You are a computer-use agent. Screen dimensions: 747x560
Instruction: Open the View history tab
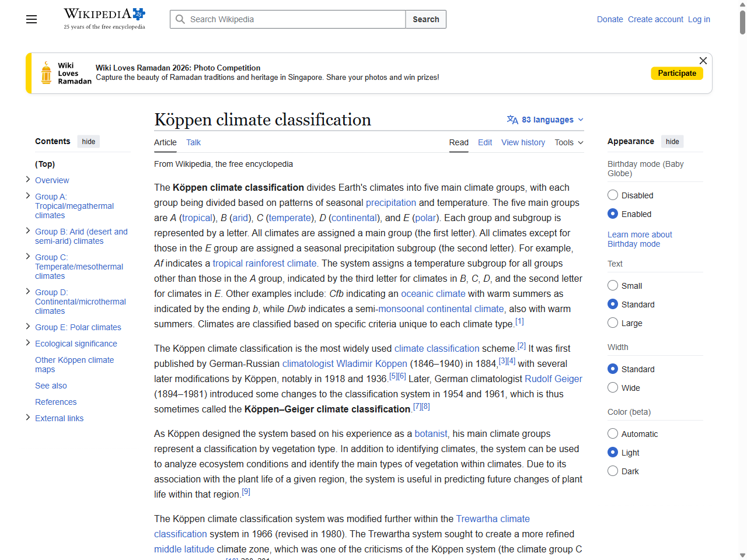click(523, 142)
